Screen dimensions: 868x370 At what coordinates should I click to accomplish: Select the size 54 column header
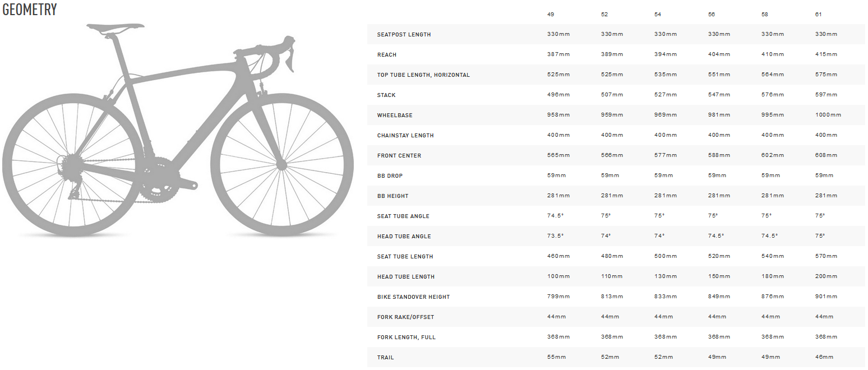[658, 14]
